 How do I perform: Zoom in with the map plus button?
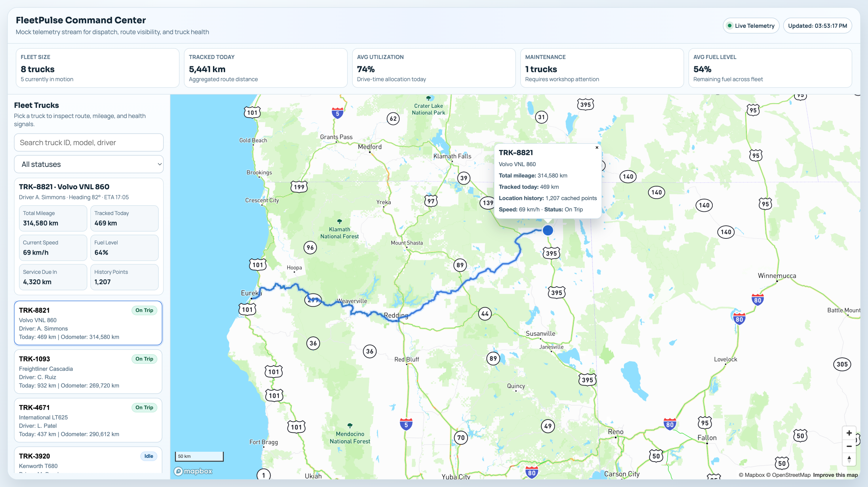click(x=849, y=433)
